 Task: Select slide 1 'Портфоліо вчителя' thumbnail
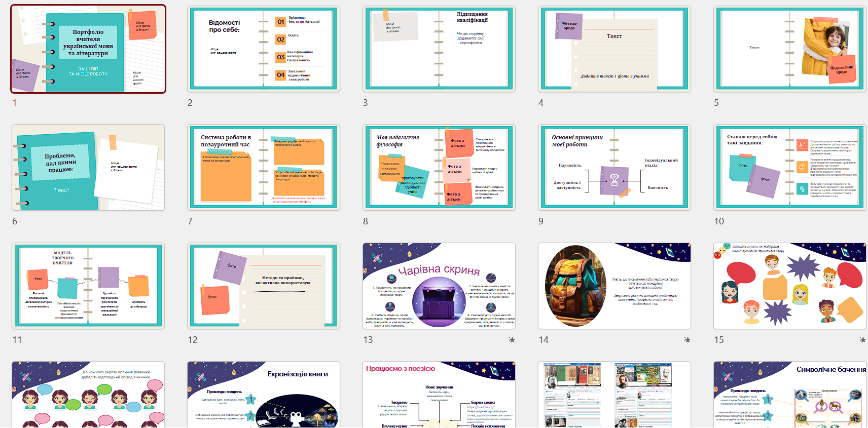coord(88,49)
